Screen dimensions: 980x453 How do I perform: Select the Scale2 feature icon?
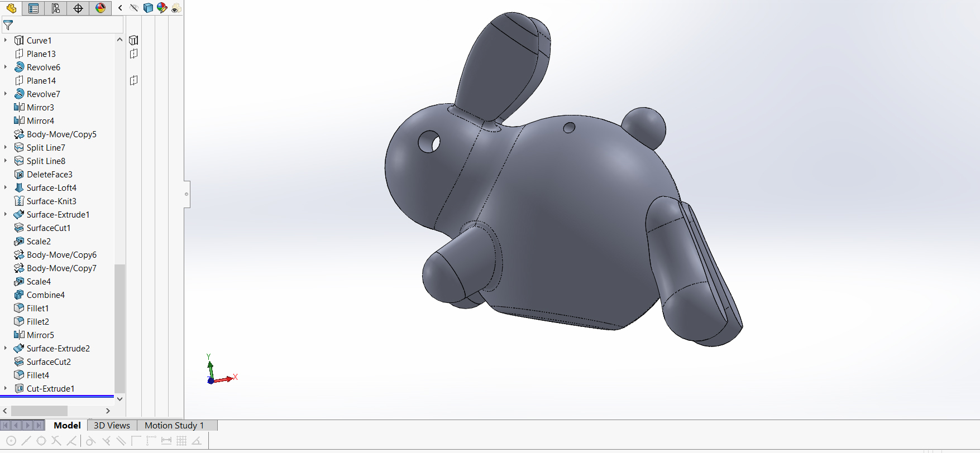[19, 241]
